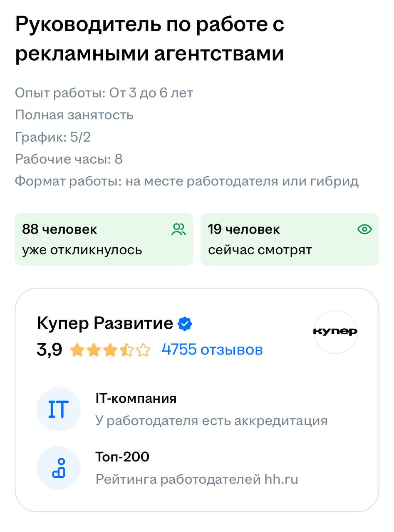Viewport: 394px width, 532px height.
Task: Tap the green people responded icon
Action: point(178,229)
